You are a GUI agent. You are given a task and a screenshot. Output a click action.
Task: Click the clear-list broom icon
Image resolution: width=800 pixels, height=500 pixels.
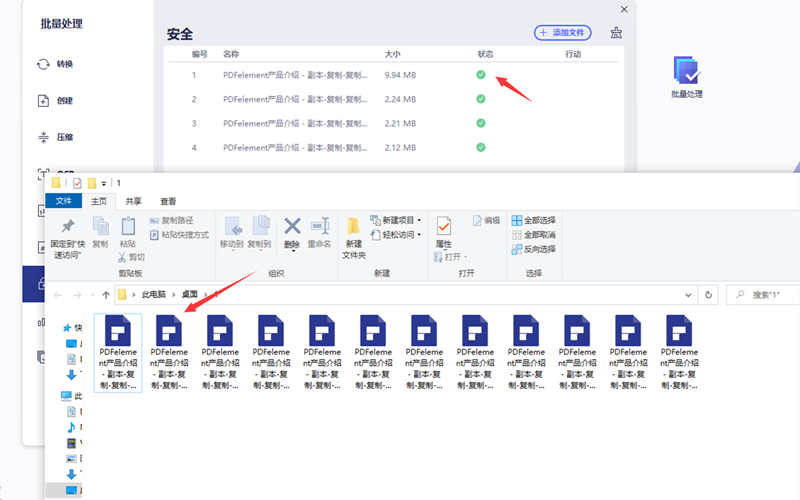click(616, 33)
